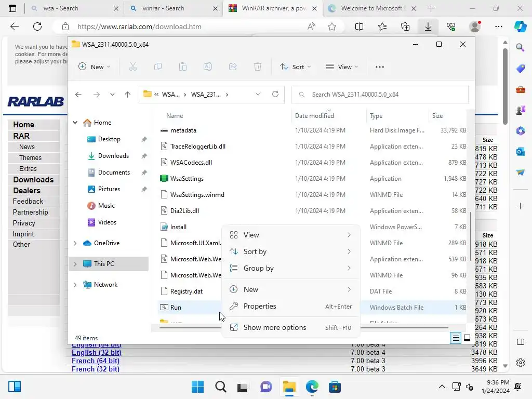Screen dimensions: 532x399
Task: Go back in File Explorer navigation
Action: point(78,95)
